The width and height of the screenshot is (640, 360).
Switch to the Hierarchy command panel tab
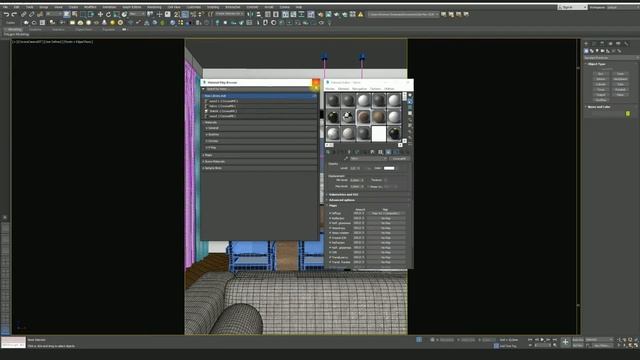click(x=602, y=43)
